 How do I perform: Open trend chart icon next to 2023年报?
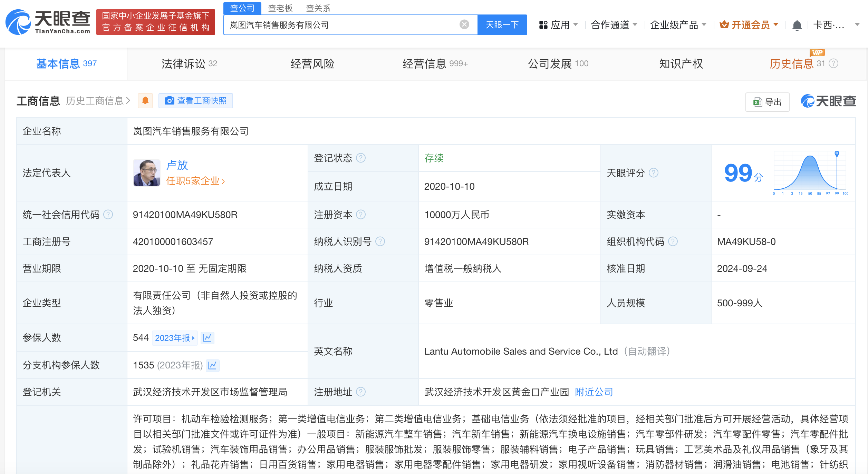207,338
